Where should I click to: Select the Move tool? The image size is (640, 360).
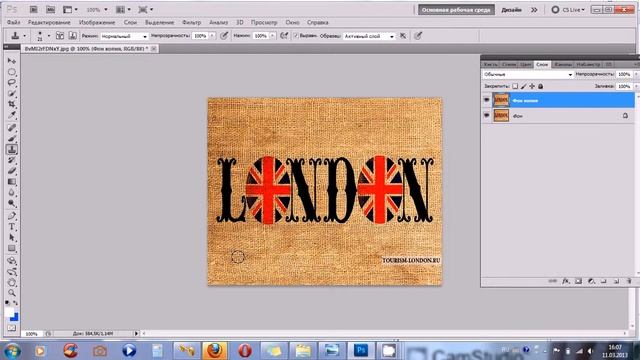[x=11, y=61]
